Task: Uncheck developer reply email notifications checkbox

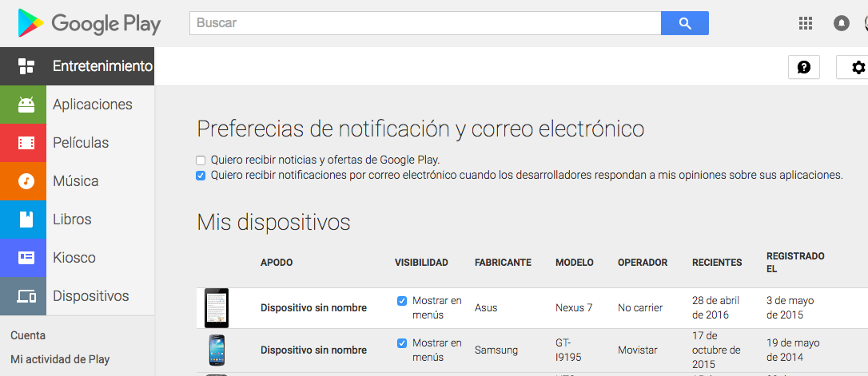Action: tap(201, 176)
